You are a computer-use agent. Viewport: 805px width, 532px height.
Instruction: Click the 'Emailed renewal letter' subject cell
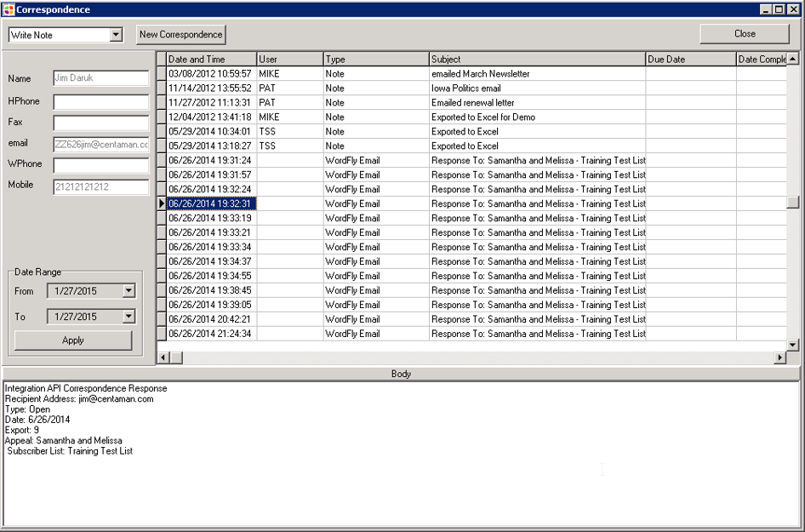click(538, 103)
